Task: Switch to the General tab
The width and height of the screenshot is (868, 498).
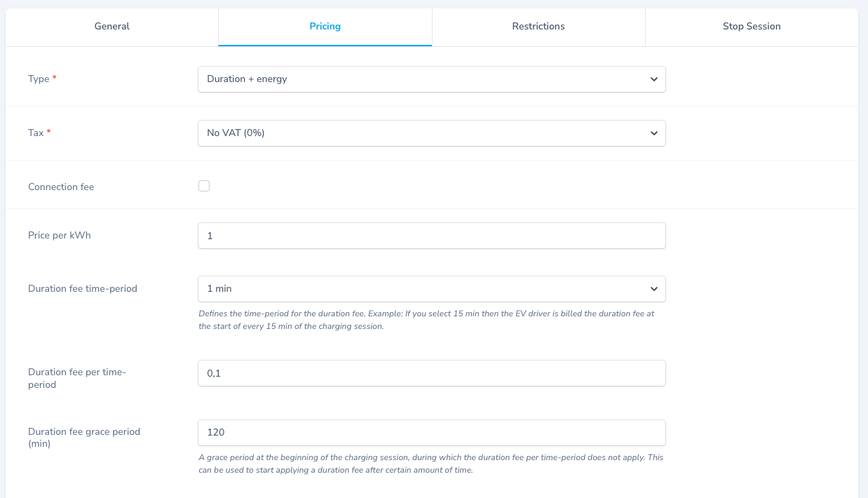Action: [112, 27]
